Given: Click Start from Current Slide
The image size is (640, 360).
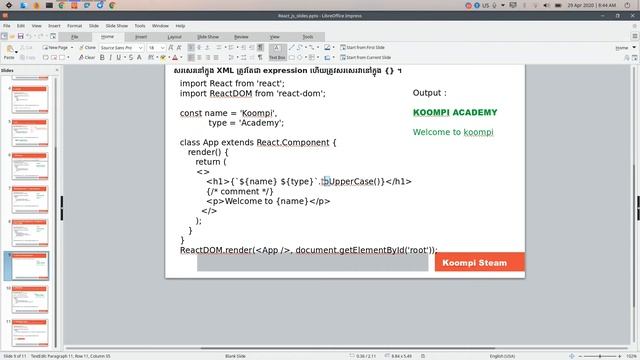Looking at the screenshot, I should pos(365,58).
